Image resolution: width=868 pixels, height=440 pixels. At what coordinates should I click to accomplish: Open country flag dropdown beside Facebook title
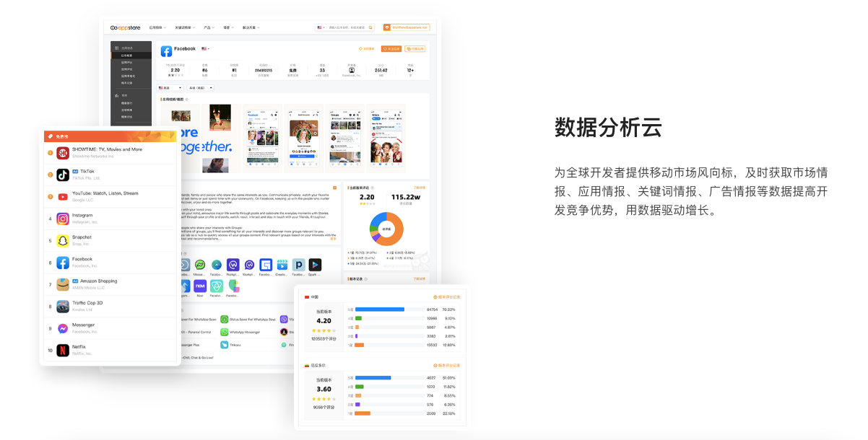pyautogui.click(x=205, y=49)
